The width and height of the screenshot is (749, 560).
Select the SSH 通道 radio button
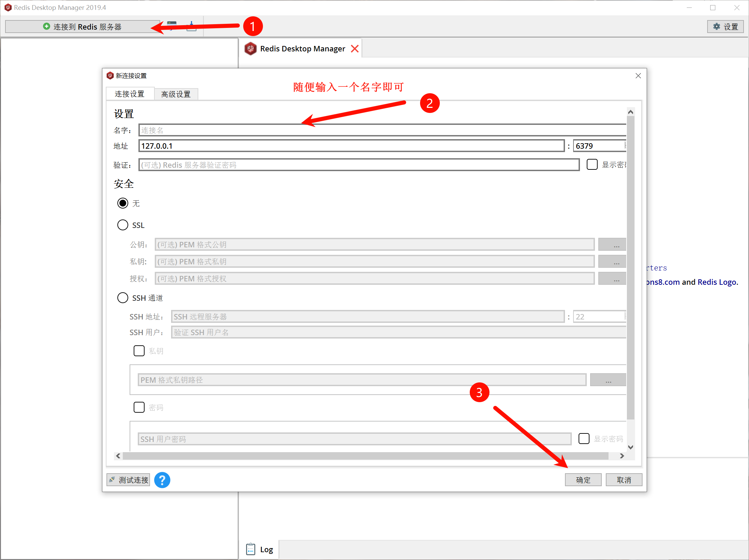pos(122,298)
